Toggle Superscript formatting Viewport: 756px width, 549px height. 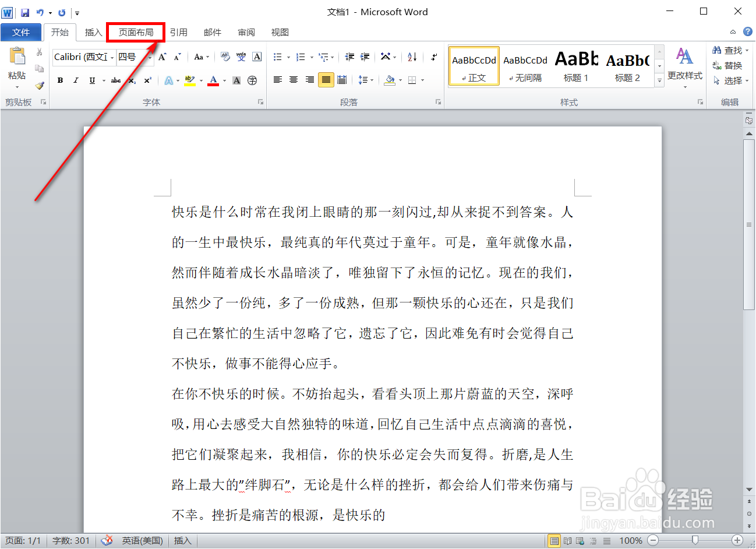pyautogui.click(x=148, y=80)
